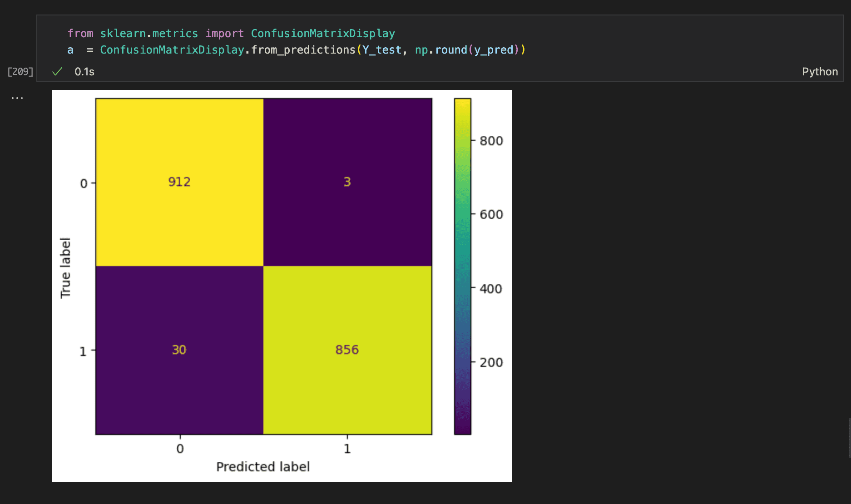Click the green execution success checkmark
The width and height of the screenshot is (851, 504).
tap(57, 71)
